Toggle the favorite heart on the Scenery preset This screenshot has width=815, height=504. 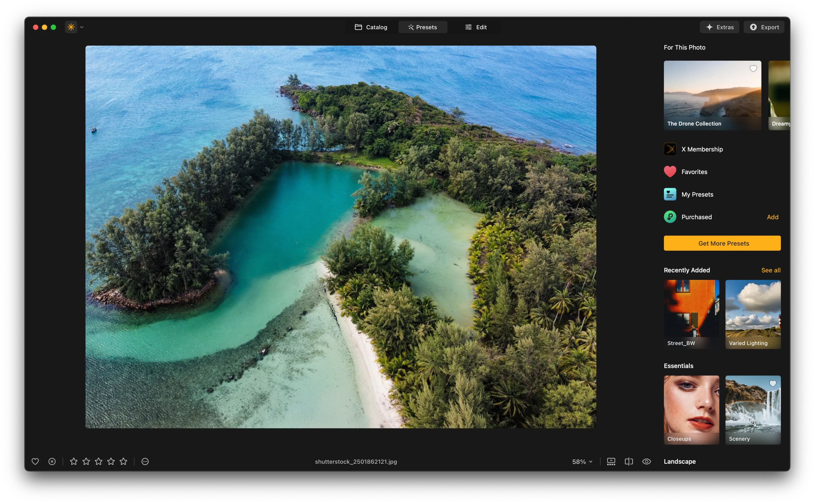pos(773,384)
